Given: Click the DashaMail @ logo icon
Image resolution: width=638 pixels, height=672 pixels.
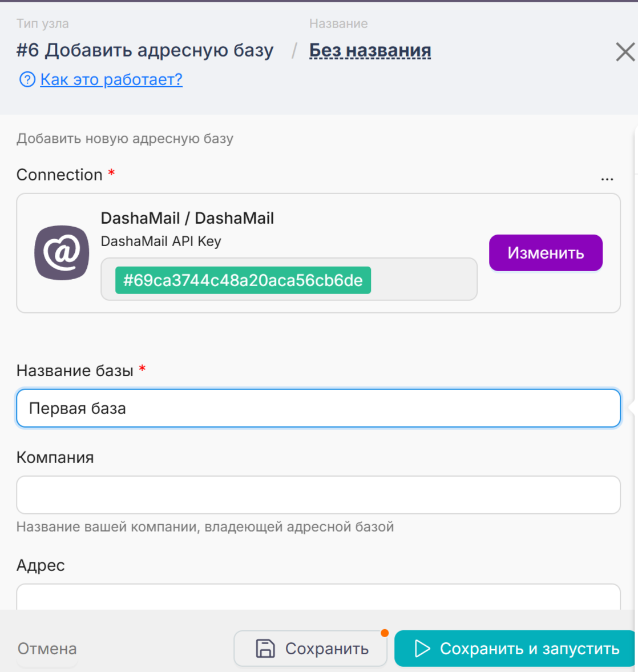Looking at the screenshot, I should click(x=62, y=253).
